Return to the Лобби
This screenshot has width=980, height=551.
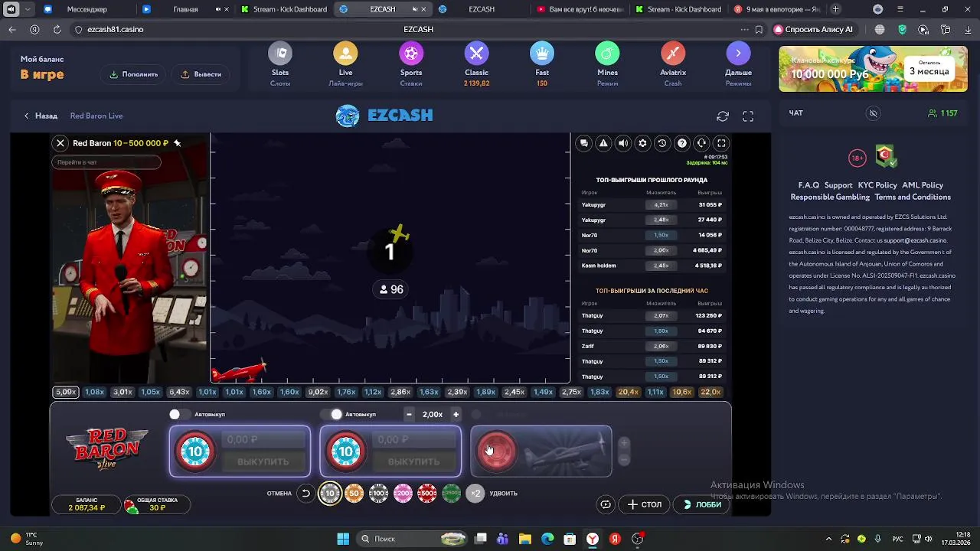[x=703, y=504]
